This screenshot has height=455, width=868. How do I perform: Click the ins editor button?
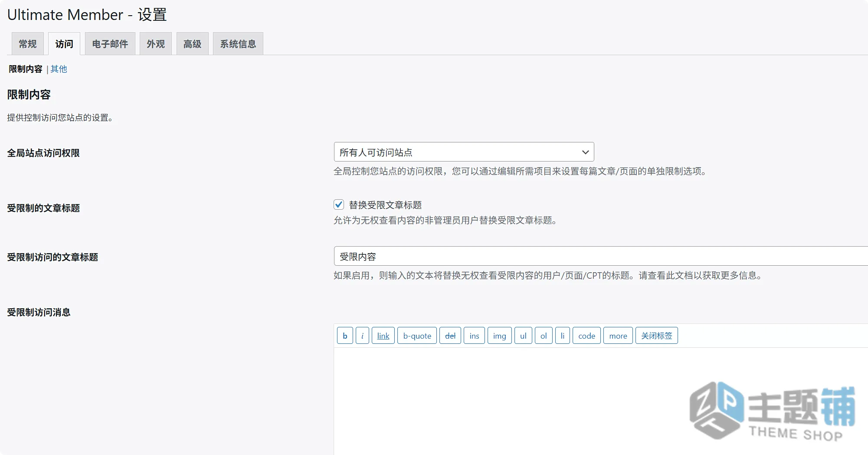tap(474, 336)
